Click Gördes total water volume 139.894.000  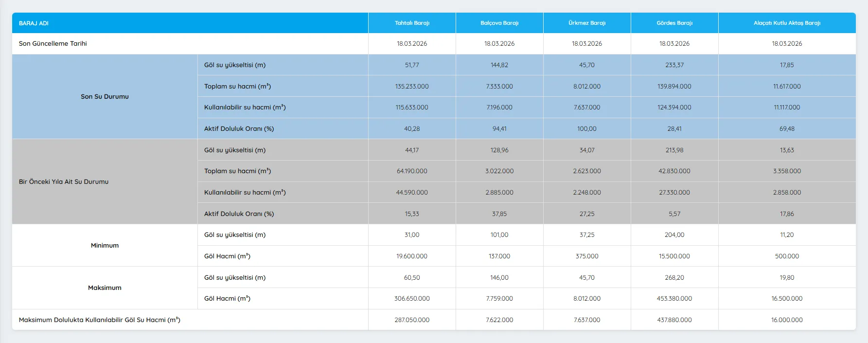[674, 87]
